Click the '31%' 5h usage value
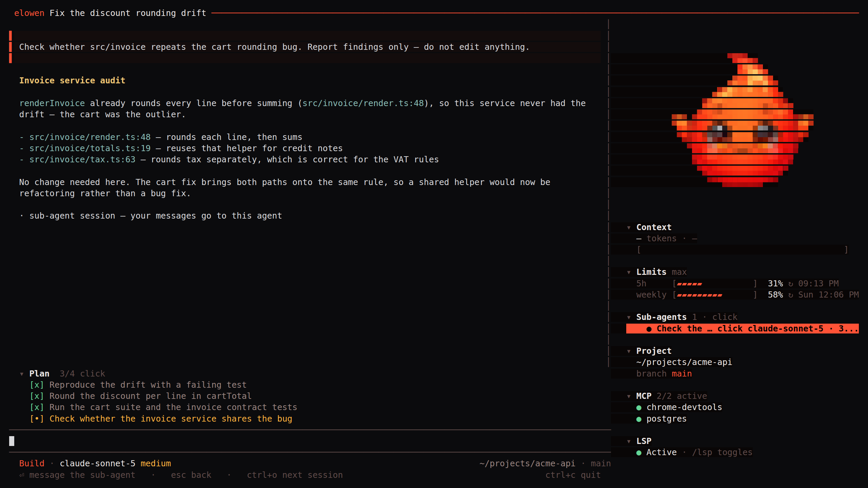This screenshot has height=488, width=868. 775,284
